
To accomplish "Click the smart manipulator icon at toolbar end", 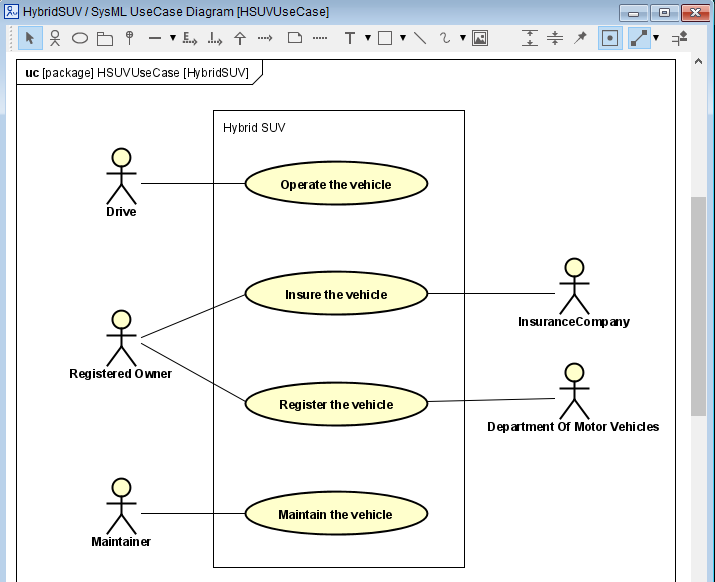I will (x=679, y=38).
